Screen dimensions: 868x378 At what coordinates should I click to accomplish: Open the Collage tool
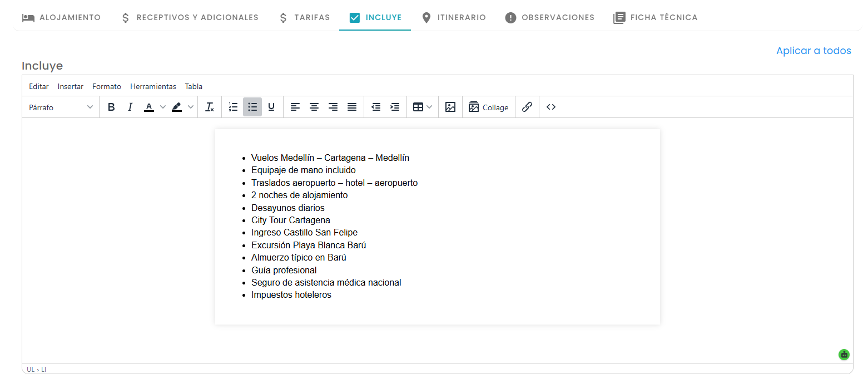(489, 107)
